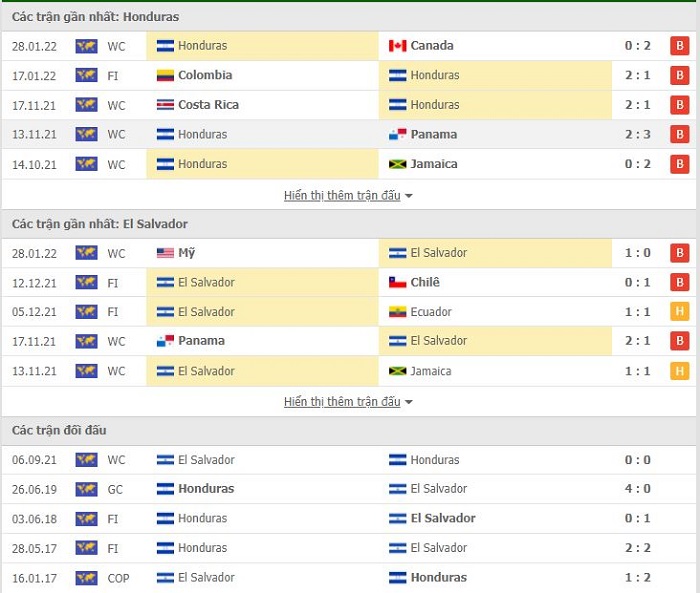This screenshot has width=700, height=593.
Task: Click dropdown arrow beside Honduras show-more link
Action: coord(408,196)
